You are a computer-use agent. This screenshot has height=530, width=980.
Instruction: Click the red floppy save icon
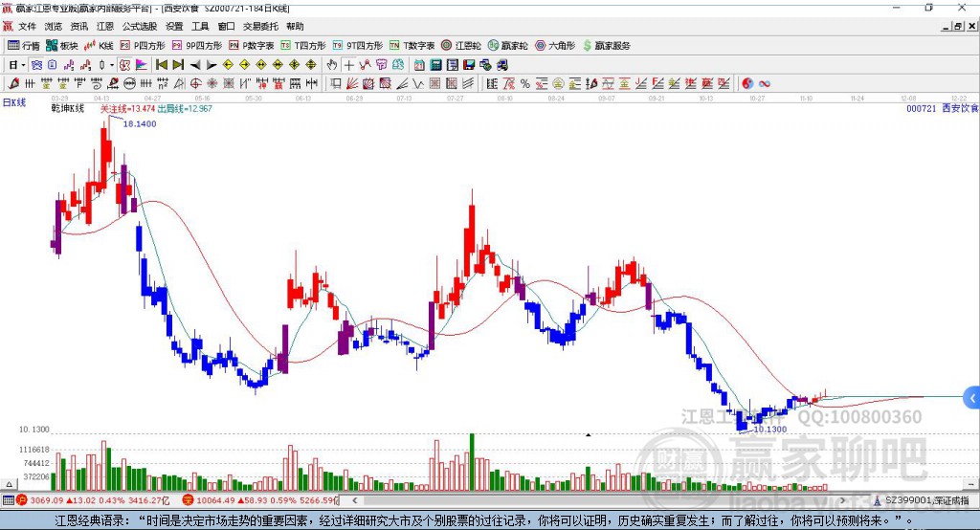(469, 65)
